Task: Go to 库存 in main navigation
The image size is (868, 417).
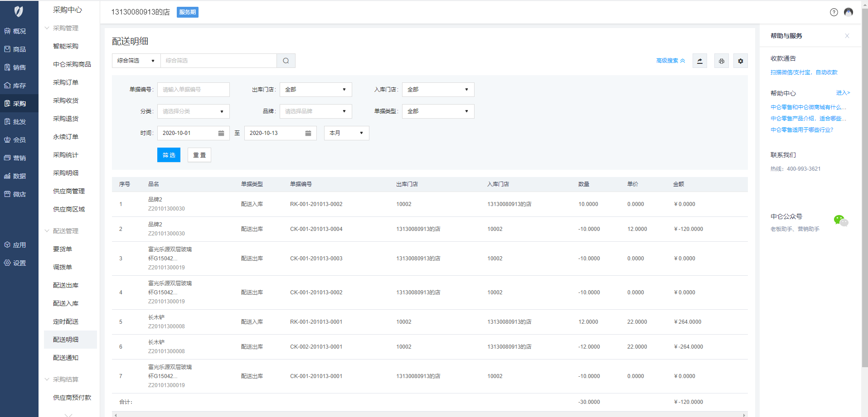Action: click(x=19, y=86)
